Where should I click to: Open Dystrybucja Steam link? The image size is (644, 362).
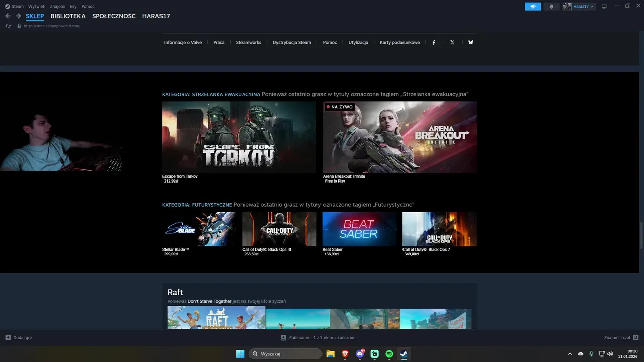[x=292, y=42]
